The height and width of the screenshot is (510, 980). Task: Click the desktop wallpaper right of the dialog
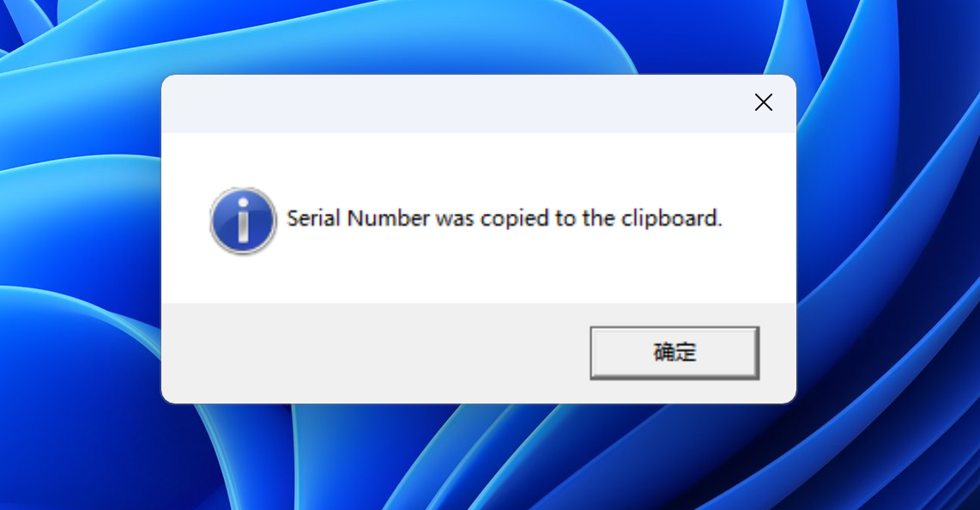tap(887, 250)
